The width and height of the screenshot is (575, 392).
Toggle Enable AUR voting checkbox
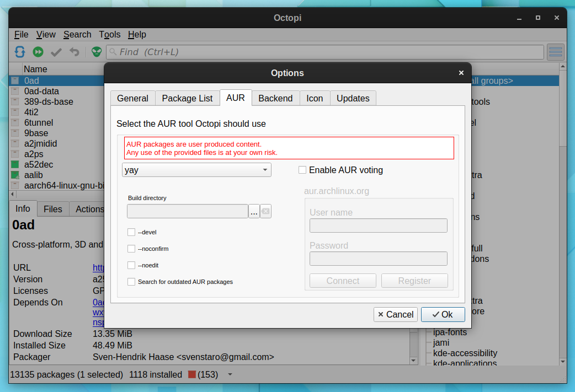(302, 170)
